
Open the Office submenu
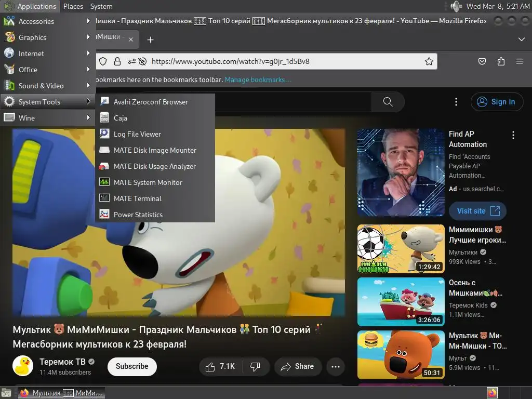click(x=47, y=70)
